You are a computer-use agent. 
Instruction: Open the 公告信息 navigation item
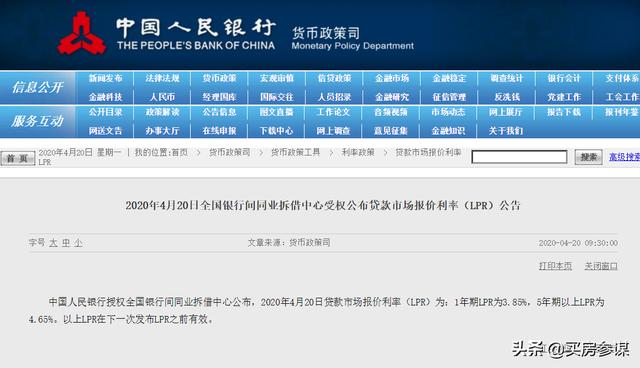(220, 112)
